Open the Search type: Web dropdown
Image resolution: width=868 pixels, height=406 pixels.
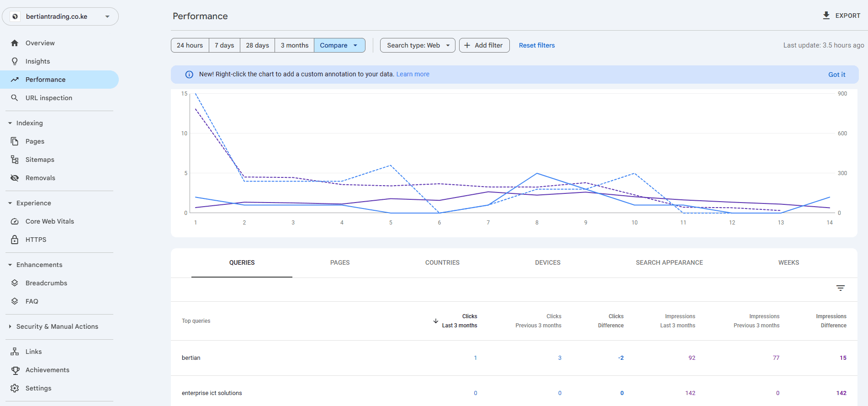(418, 45)
